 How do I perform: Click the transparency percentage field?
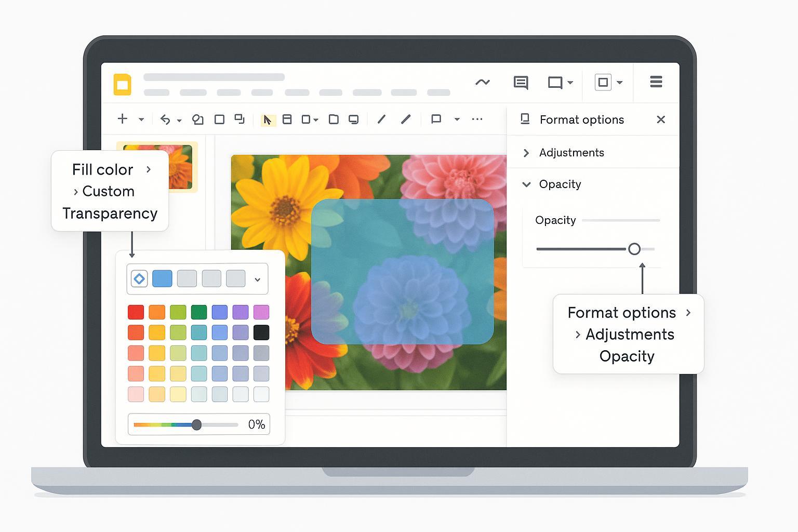tap(256, 424)
